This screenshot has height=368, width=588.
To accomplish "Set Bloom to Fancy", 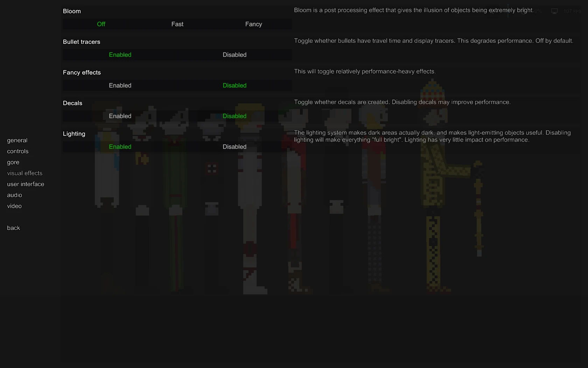I will (254, 24).
